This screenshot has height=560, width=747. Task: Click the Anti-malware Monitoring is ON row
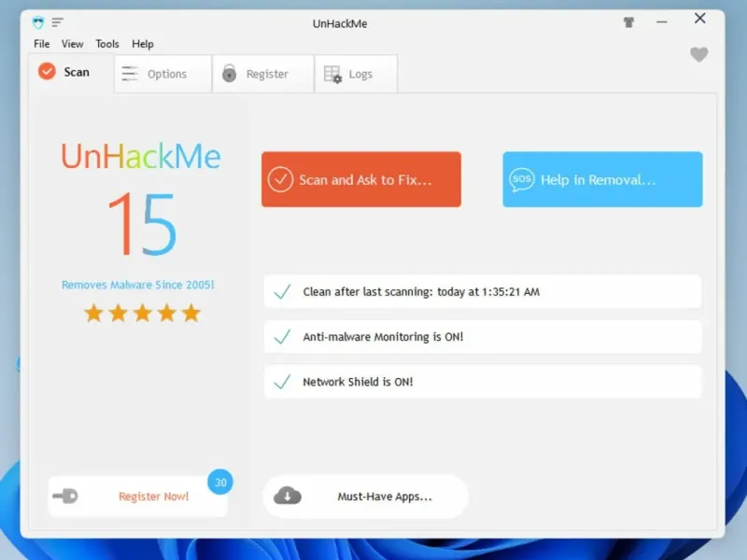click(x=483, y=337)
